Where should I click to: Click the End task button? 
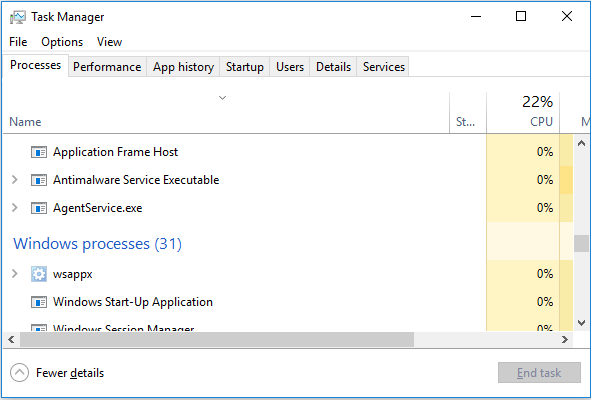coord(539,373)
